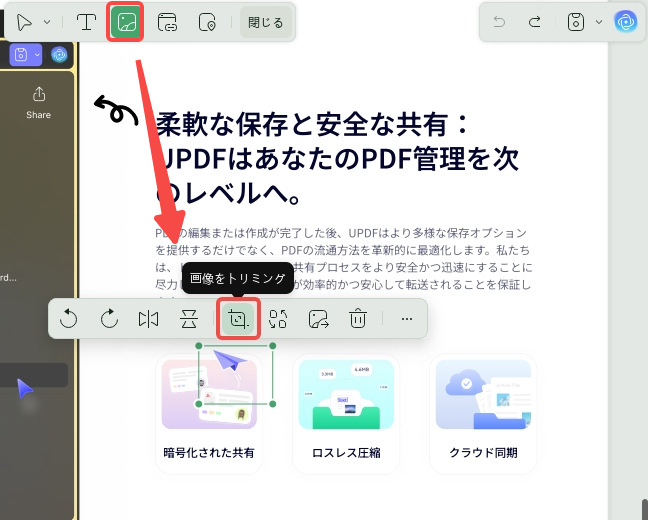Redo the action in top bar
Screen dimensions: 648x520
pos(534,21)
